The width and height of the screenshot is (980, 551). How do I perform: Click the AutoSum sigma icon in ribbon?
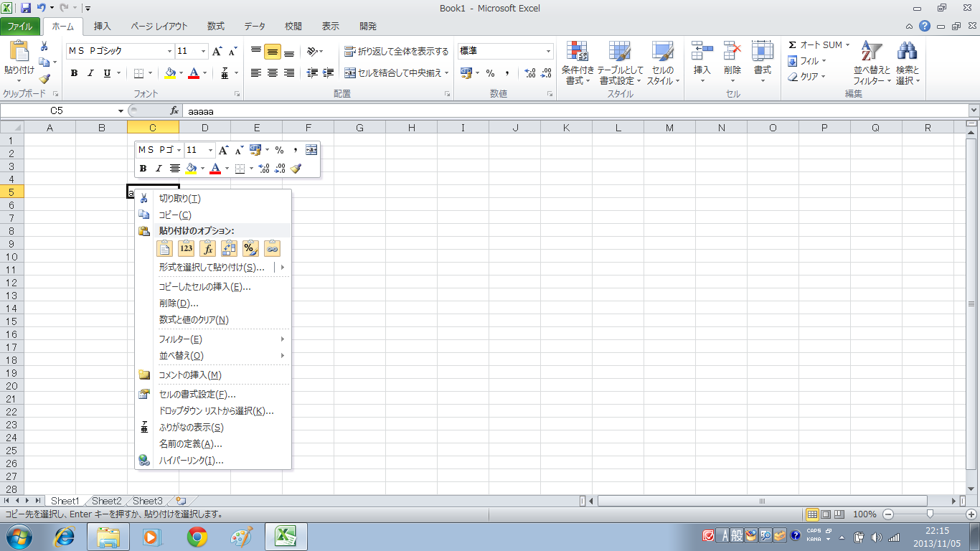[x=793, y=45]
